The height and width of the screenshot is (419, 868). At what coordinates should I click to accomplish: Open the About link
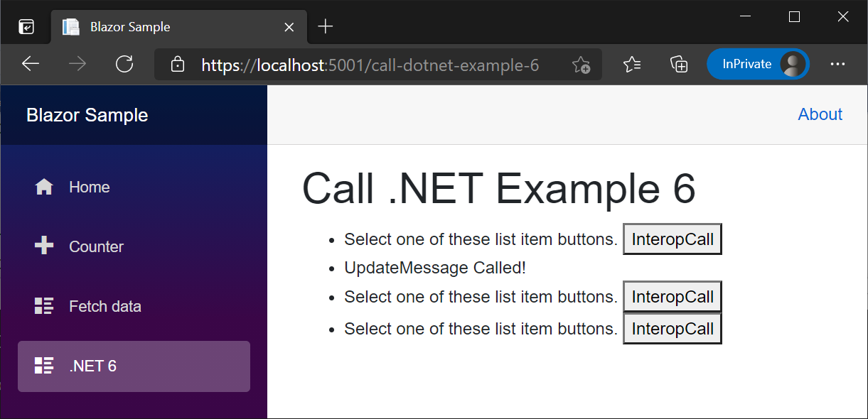(820, 114)
